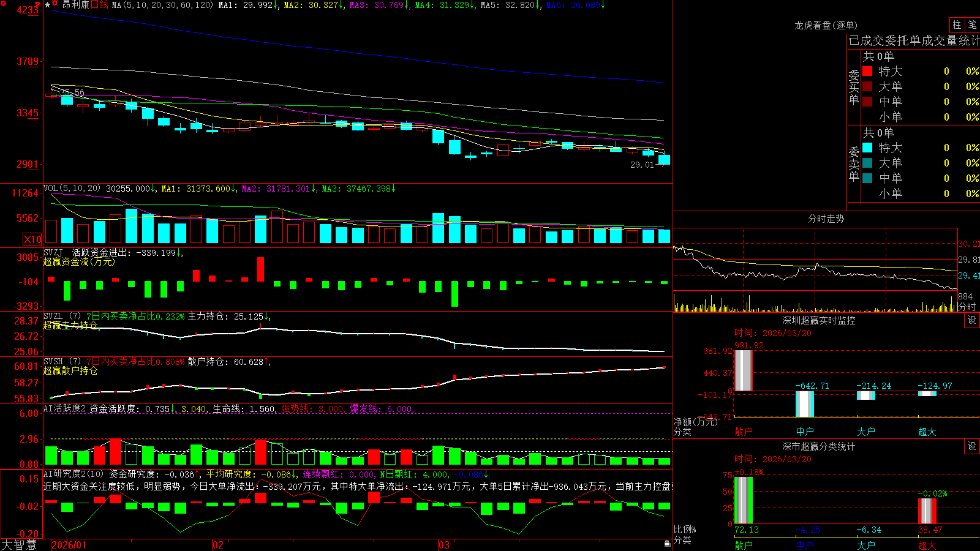Open 设 settings for 深市超赢分类统计

(972, 446)
